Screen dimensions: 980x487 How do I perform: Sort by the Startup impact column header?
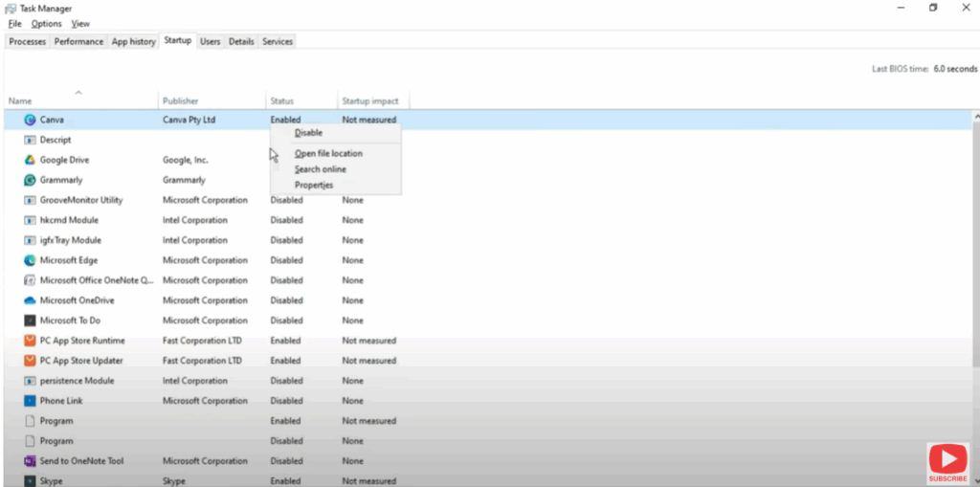[373, 100]
